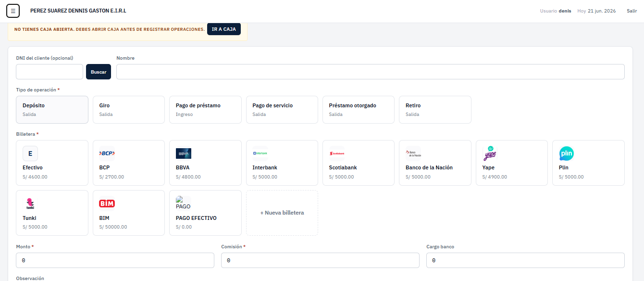644x281 pixels.
Task: Click the Yape logo
Action: (x=490, y=153)
